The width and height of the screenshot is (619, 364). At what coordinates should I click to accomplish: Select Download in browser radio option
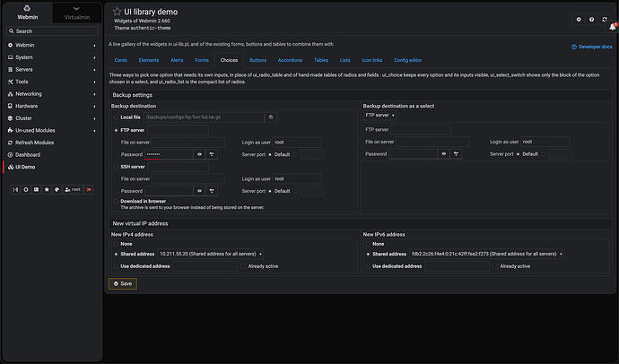(116, 201)
